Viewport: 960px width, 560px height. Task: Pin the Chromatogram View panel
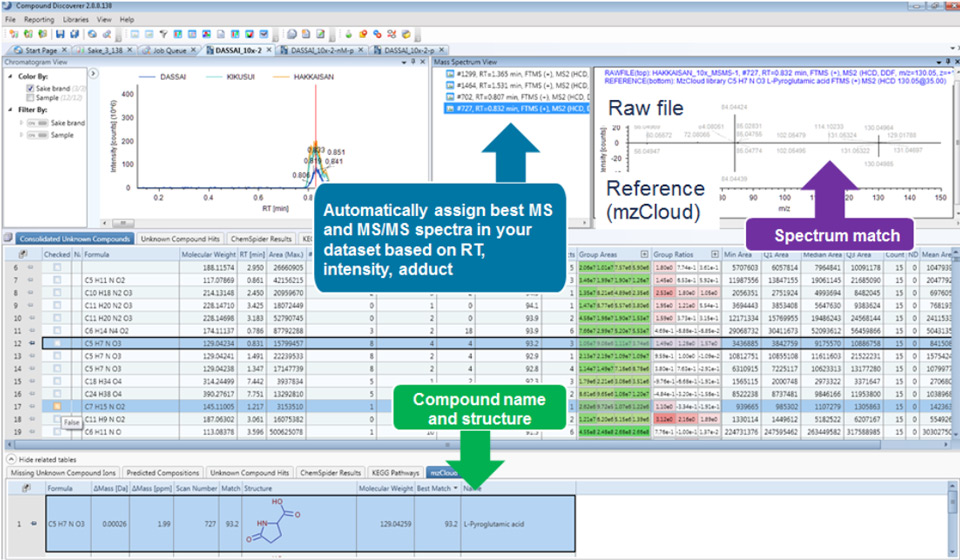(413, 62)
